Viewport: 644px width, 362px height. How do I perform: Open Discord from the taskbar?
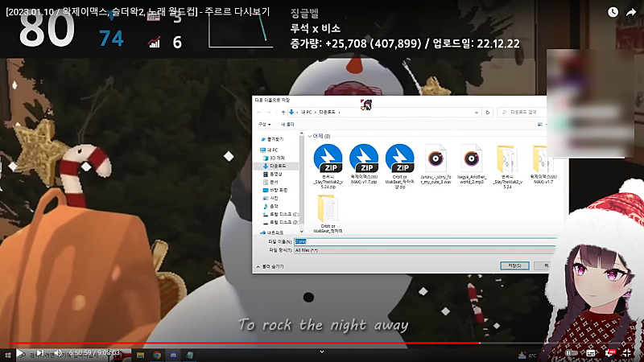[x=173, y=355]
